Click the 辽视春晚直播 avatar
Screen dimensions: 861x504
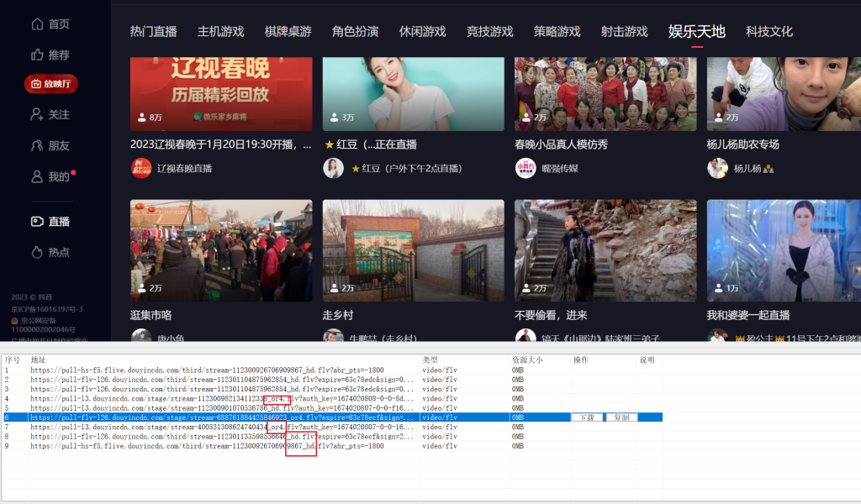tap(141, 168)
